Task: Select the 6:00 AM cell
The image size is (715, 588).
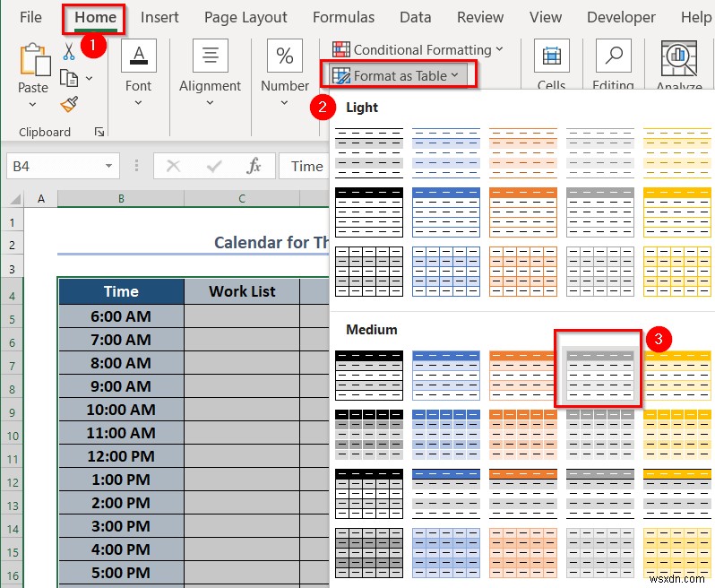Action: point(121,316)
